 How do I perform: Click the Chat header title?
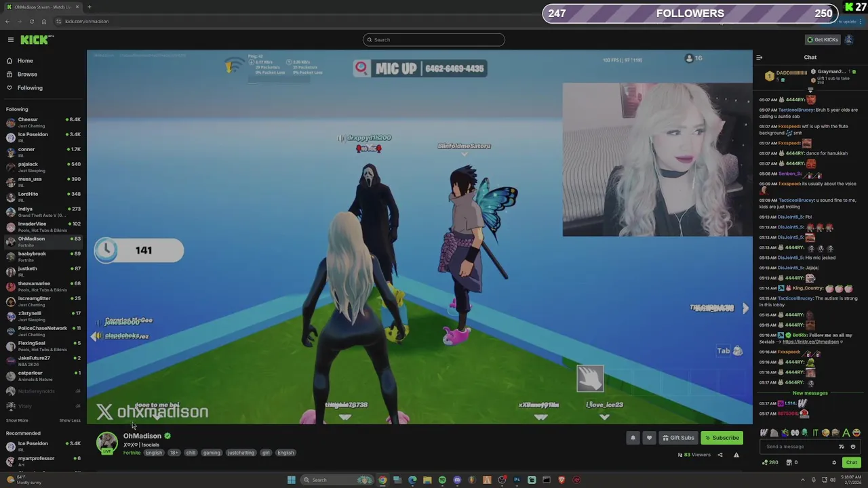pos(810,58)
